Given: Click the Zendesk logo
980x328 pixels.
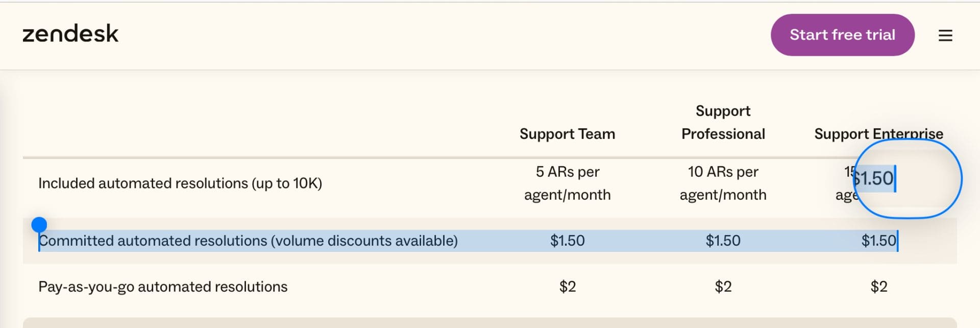Looking at the screenshot, I should pyautogui.click(x=70, y=34).
